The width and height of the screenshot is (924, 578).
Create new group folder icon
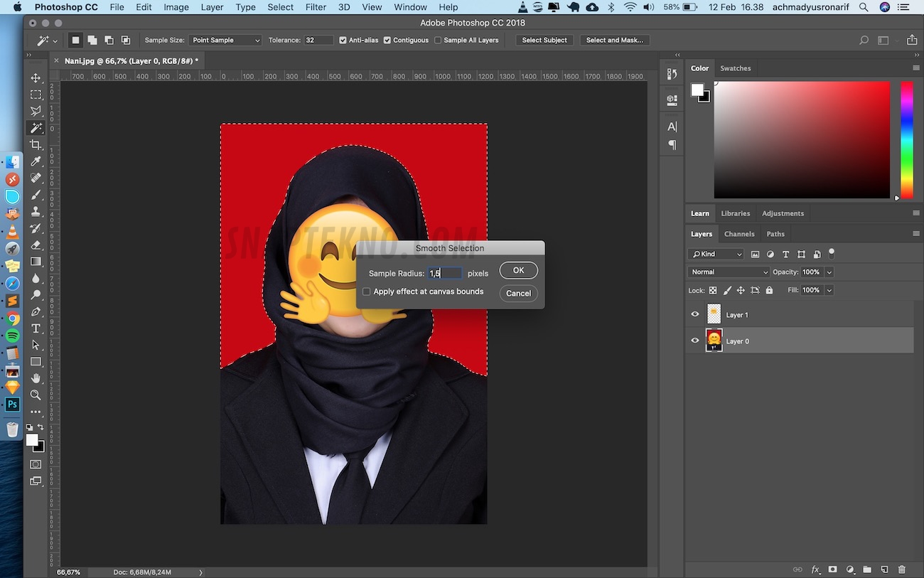click(867, 569)
